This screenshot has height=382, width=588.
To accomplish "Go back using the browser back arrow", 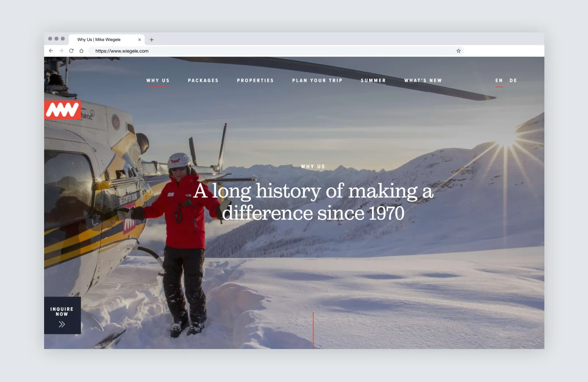I will (x=51, y=51).
